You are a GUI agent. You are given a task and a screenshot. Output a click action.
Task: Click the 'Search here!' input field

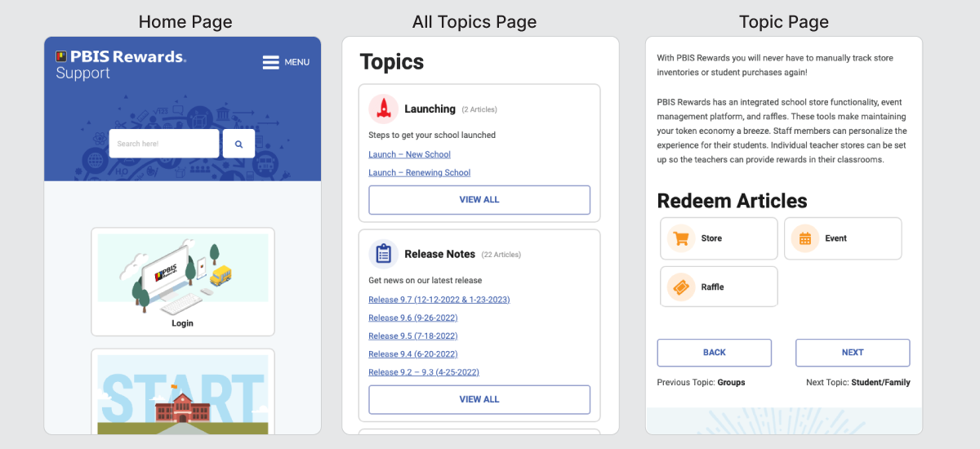point(164,144)
